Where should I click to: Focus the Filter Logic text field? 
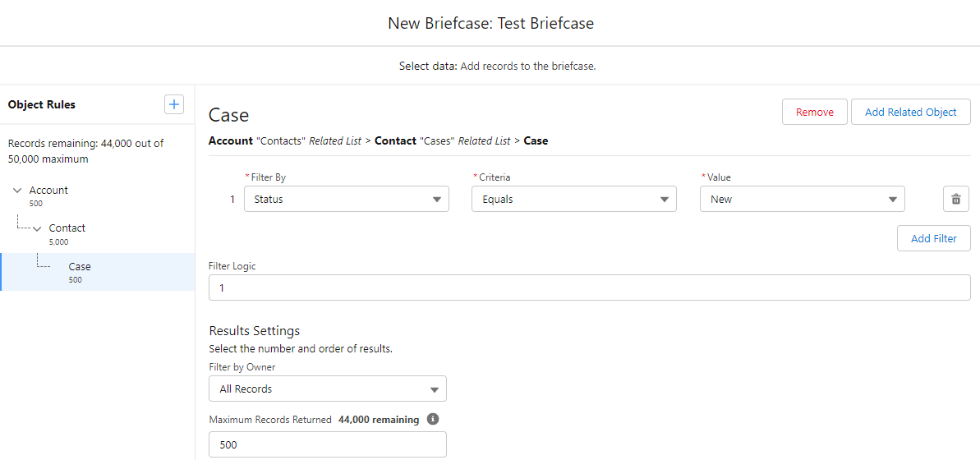589,287
